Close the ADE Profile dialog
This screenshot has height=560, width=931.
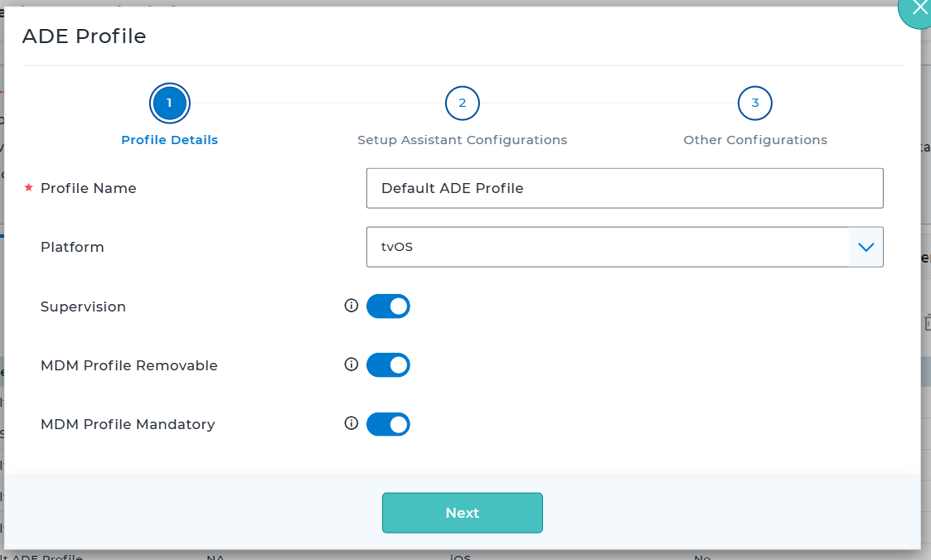pyautogui.click(x=918, y=10)
